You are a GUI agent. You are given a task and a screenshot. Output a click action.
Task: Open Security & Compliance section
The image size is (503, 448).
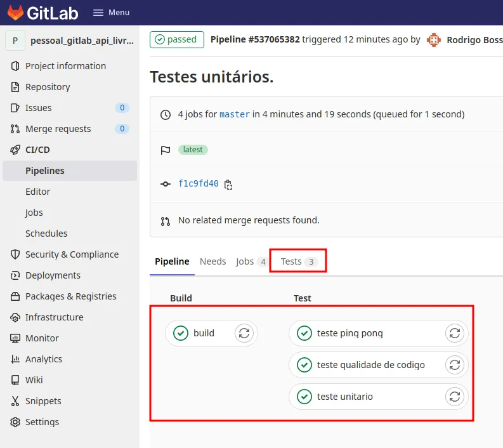(x=72, y=254)
